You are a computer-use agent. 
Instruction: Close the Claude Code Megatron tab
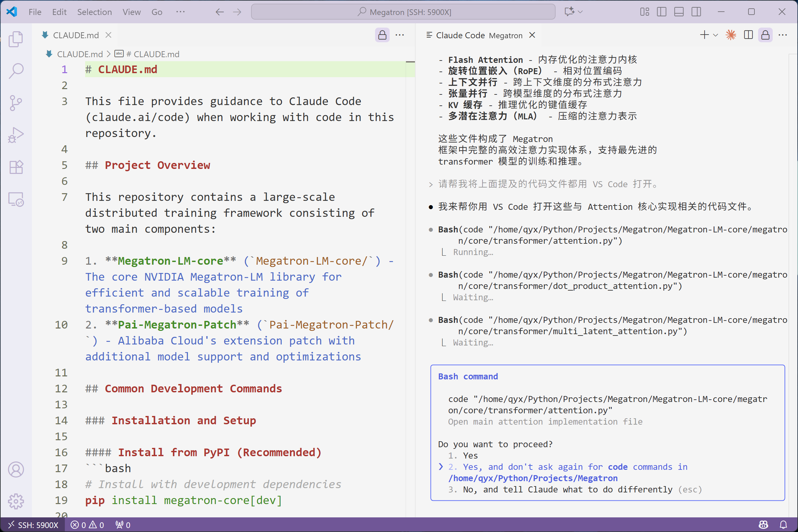click(532, 35)
